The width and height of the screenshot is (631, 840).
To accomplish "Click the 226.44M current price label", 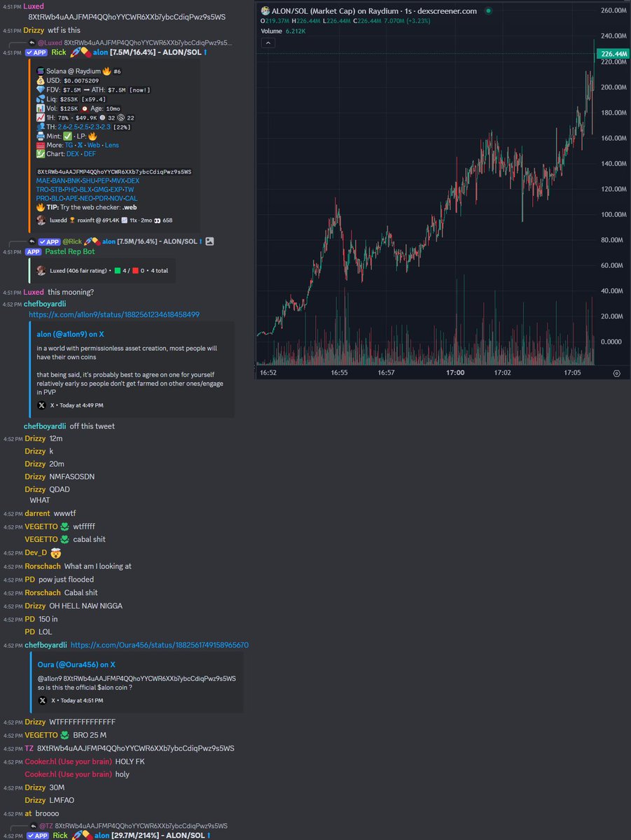I will coord(613,54).
